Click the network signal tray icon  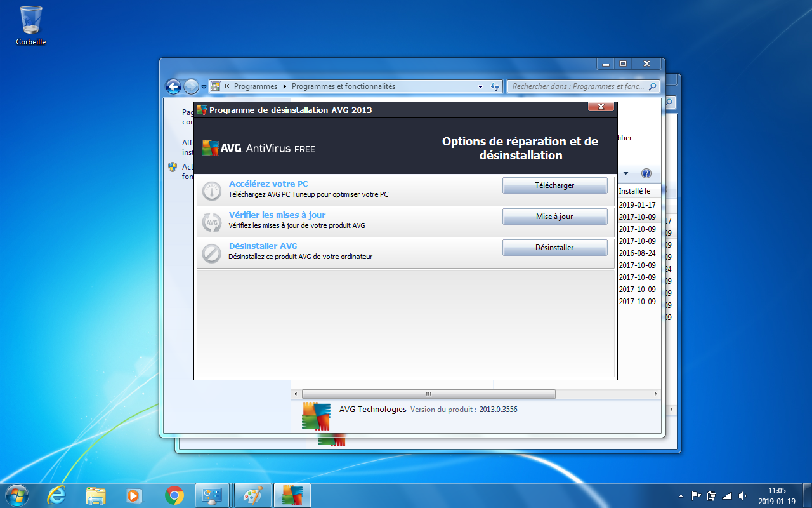point(727,496)
